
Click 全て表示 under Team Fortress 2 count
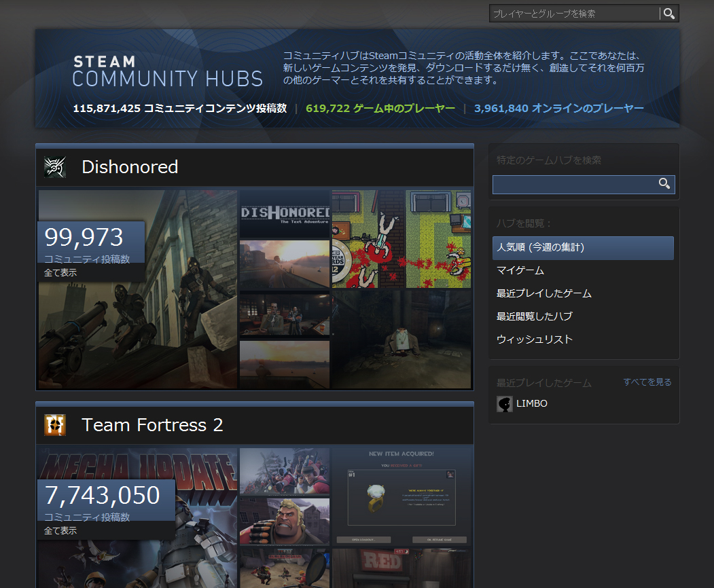[60, 531]
